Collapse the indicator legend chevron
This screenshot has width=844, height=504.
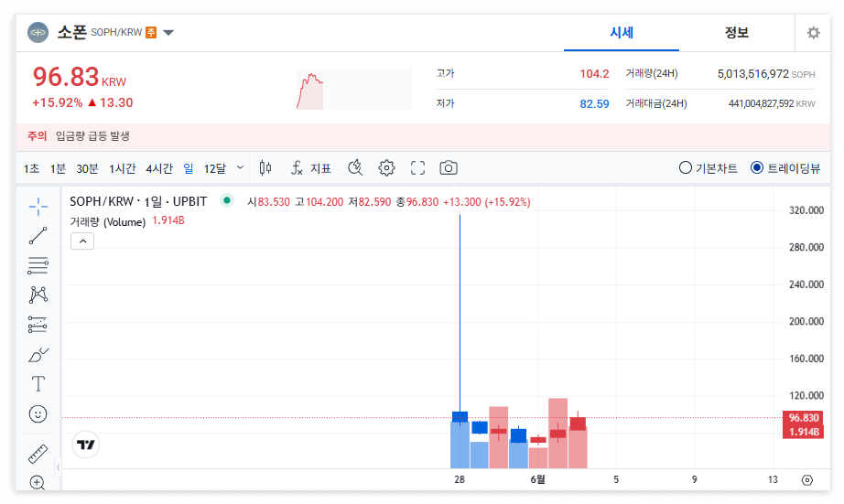[x=82, y=241]
